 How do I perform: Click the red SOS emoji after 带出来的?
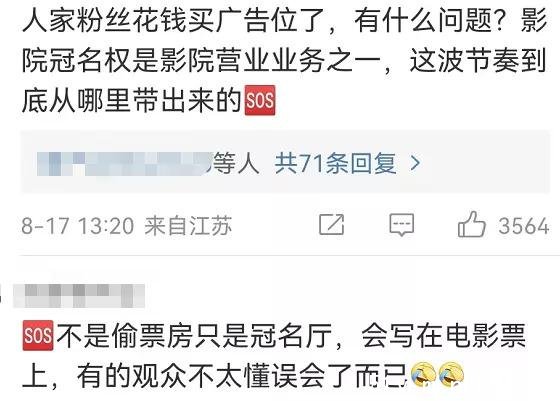[x=260, y=100]
